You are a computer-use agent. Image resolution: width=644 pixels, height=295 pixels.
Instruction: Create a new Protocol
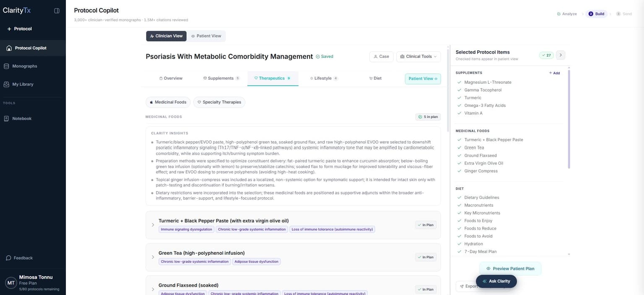point(20,29)
